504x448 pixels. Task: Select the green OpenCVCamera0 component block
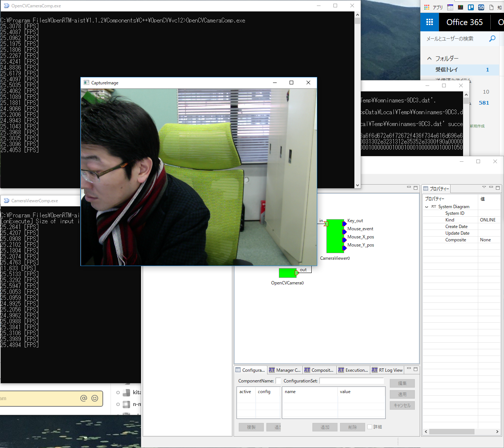tap(287, 273)
